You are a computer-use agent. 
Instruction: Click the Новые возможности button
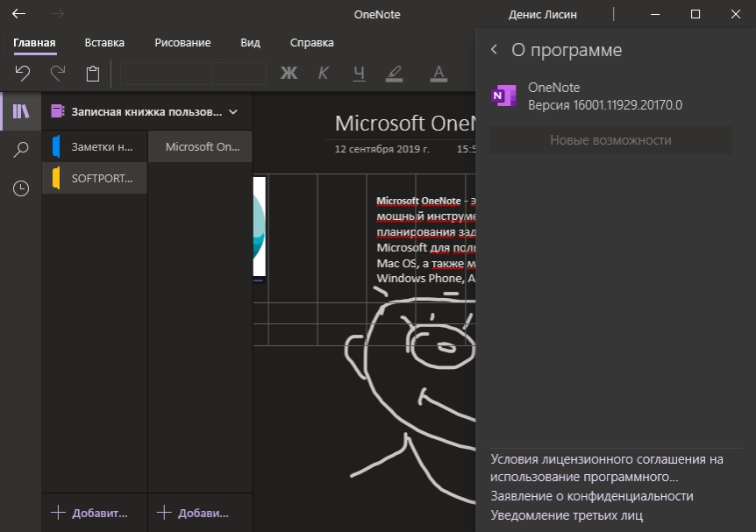pyautogui.click(x=611, y=140)
